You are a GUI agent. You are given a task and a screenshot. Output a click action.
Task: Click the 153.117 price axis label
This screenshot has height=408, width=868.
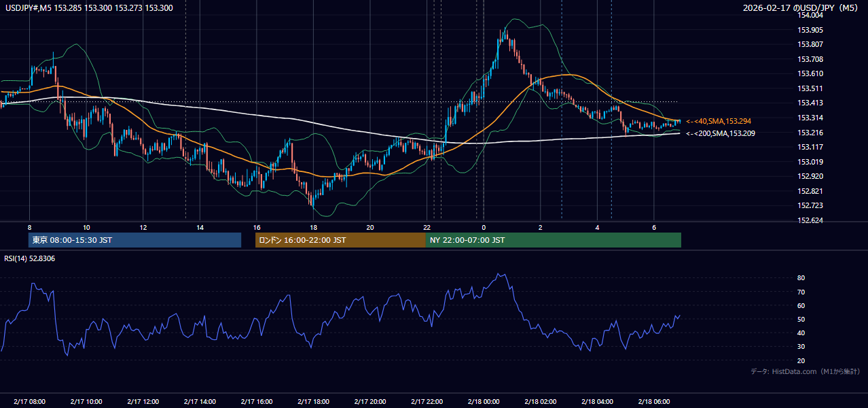810,147
